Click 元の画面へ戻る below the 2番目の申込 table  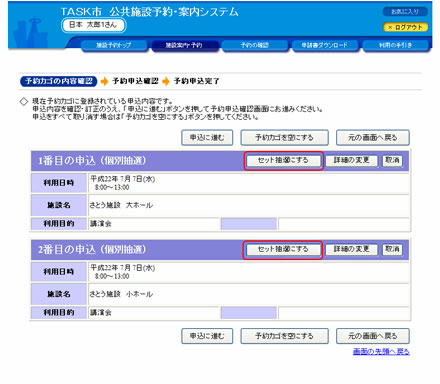(x=373, y=336)
